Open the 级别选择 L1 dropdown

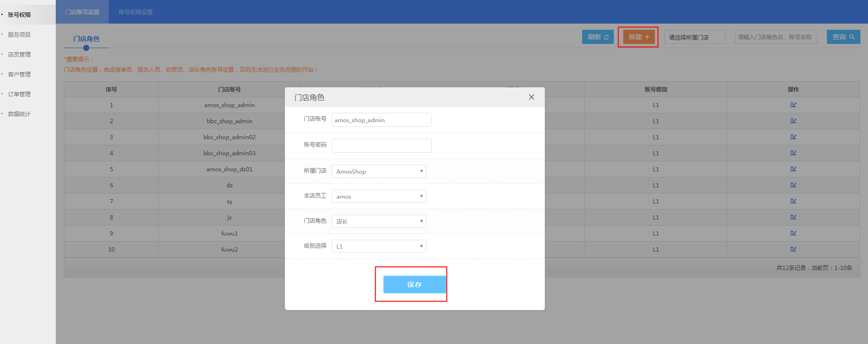tap(379, 246)
